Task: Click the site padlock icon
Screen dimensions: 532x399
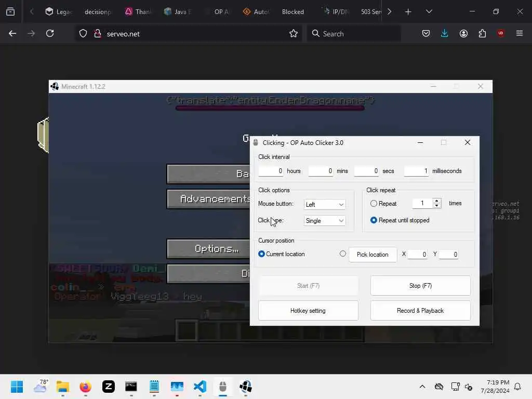Action: coord(98,34)
